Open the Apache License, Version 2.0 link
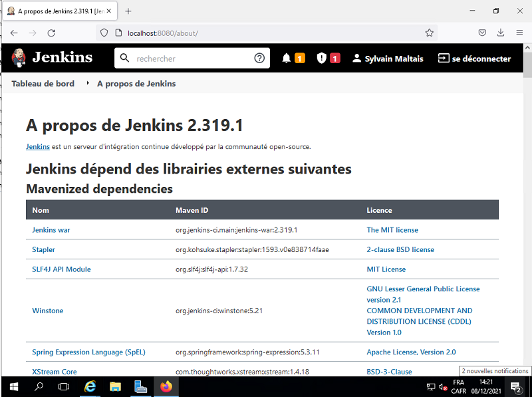532x397 pixels. coord(411,352)
